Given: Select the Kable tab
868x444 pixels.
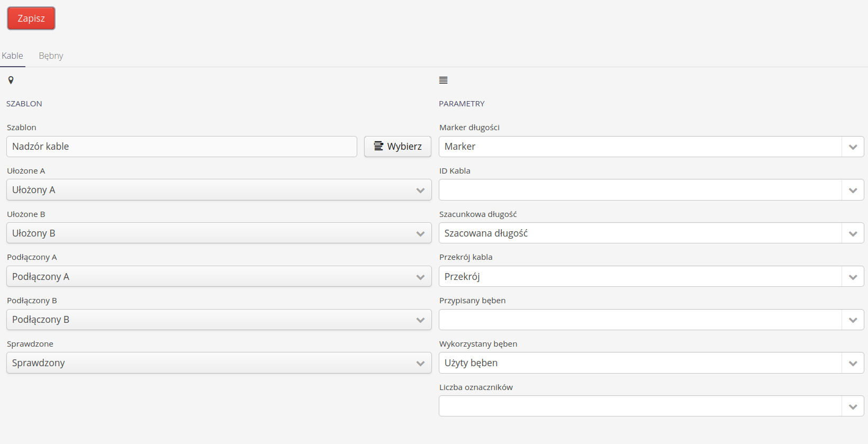Looking at the screenshot, I should [13, 56].
